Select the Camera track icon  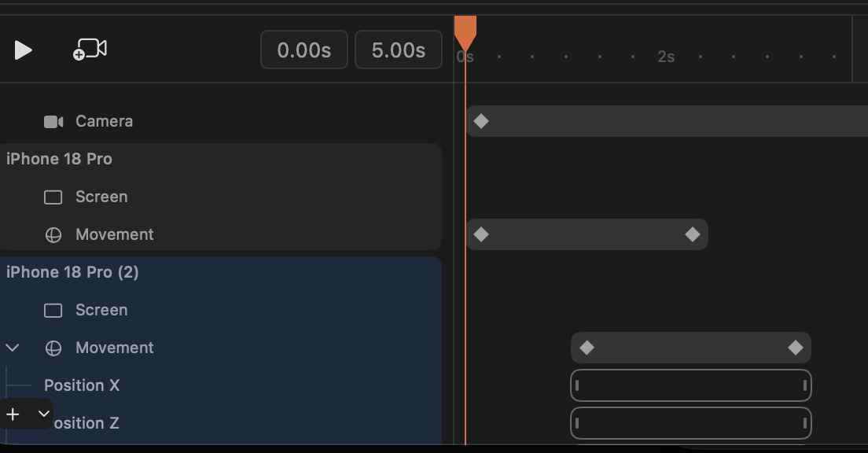(x=53, y=122)
